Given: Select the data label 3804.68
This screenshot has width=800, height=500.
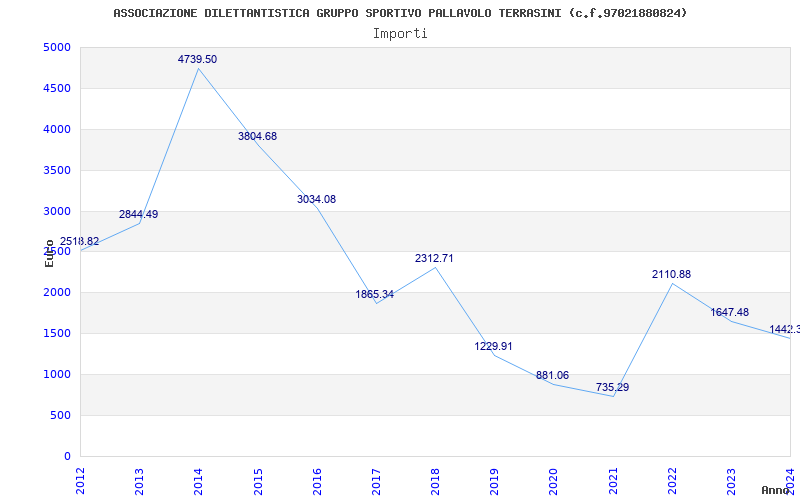Looking at the screenshot, I should tap(258, 136).
